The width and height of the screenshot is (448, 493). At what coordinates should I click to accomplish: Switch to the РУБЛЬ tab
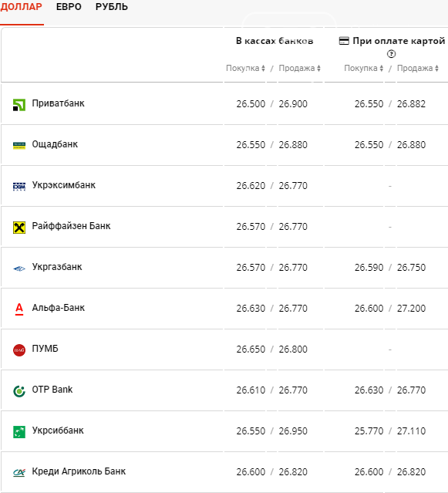tap(112, 7)
